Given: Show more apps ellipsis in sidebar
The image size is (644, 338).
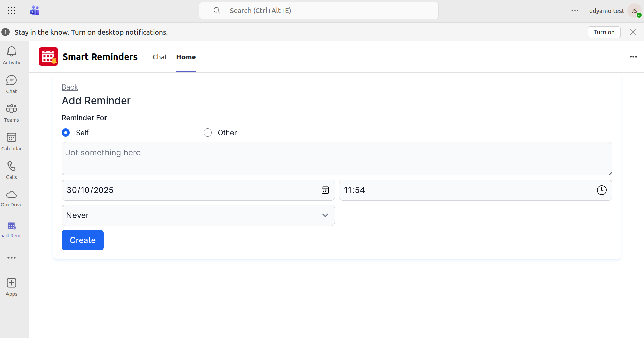Looking at the screenshot, I should (x=12, y=258).
